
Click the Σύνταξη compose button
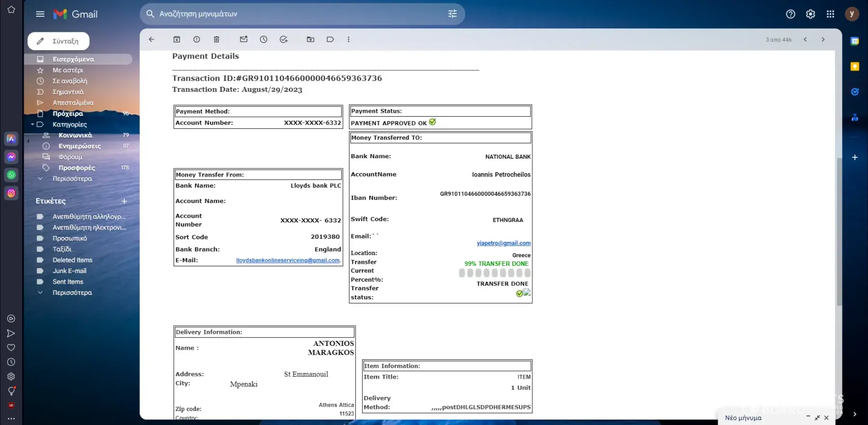tap(59, 41)
